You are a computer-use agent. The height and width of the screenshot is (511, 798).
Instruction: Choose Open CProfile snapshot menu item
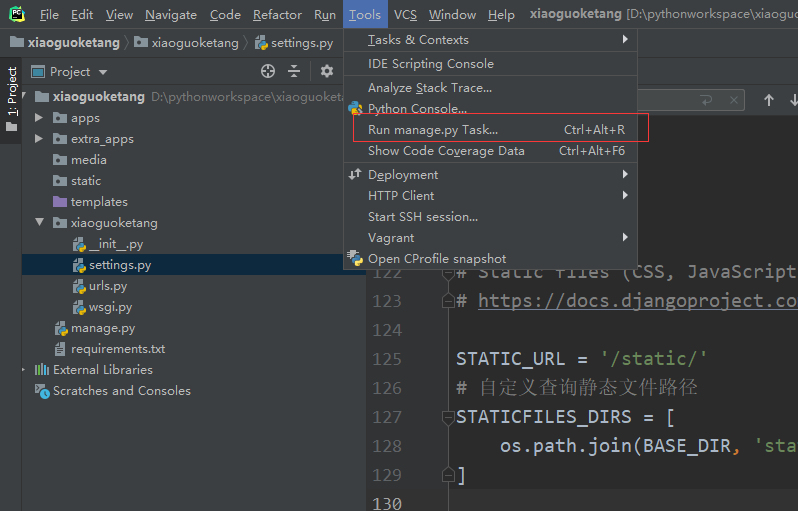[x=490, y=259]
